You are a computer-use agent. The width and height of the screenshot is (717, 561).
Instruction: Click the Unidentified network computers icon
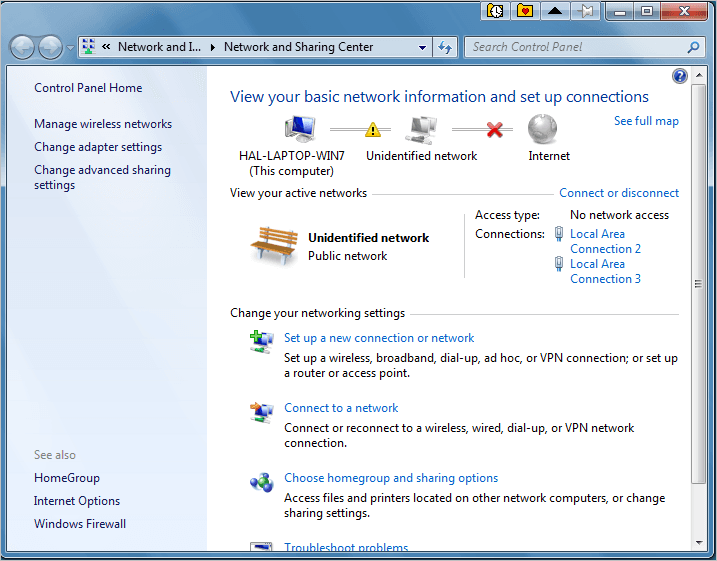point(421,129)
